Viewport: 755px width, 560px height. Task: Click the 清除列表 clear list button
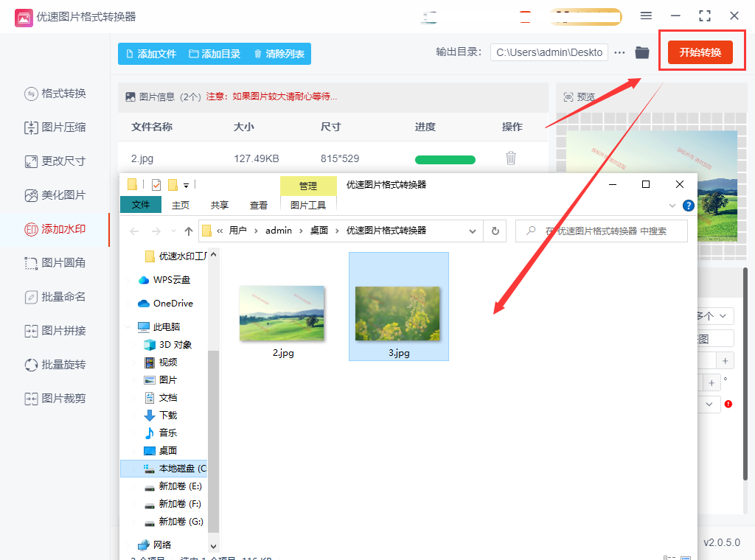pyautogui.click(x=279, y=54)
